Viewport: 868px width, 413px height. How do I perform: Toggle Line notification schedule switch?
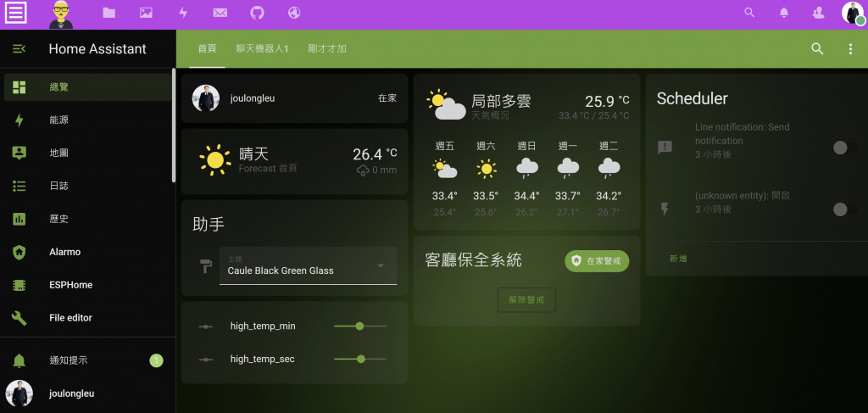[844, 148]
